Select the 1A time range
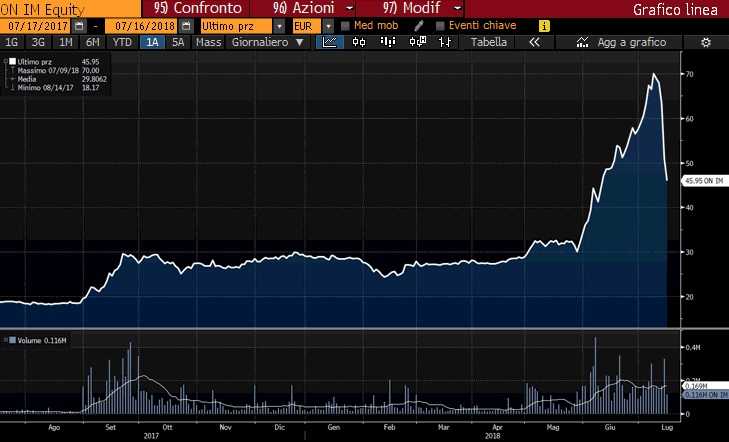 pyautogui.click(x=152, y=42)
